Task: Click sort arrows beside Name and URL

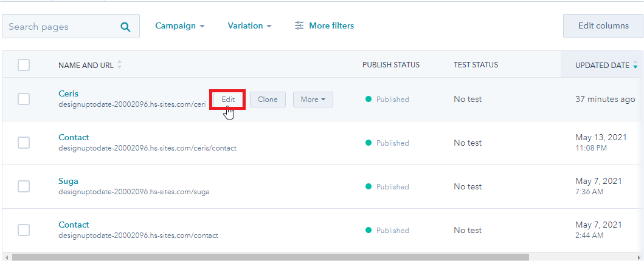Action: [119, 65]
